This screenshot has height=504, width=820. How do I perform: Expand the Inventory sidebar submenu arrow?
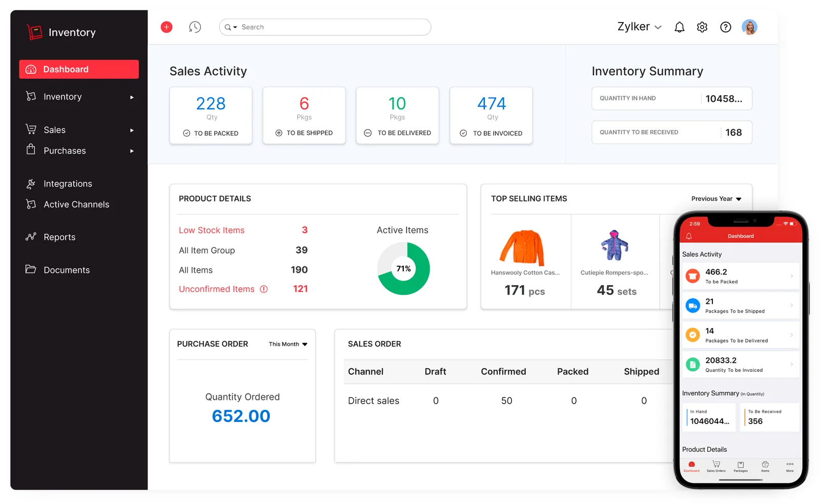pos(132,97)
